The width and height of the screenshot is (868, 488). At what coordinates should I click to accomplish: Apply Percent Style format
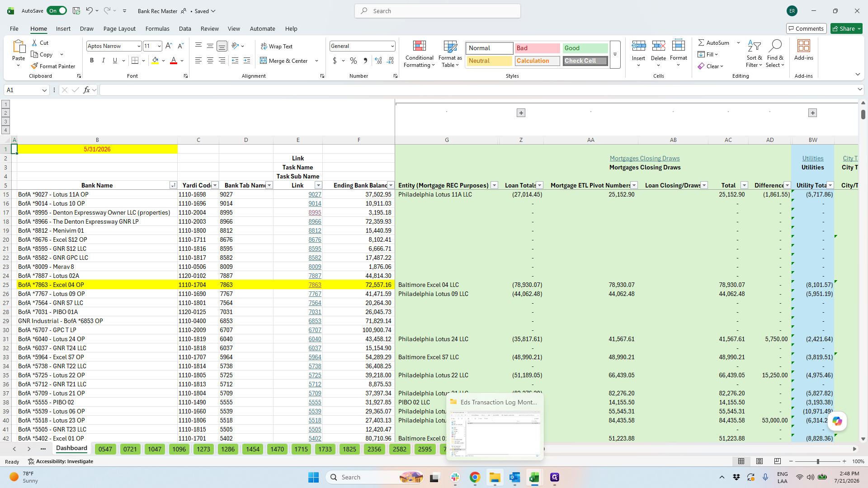coord(354,61)
